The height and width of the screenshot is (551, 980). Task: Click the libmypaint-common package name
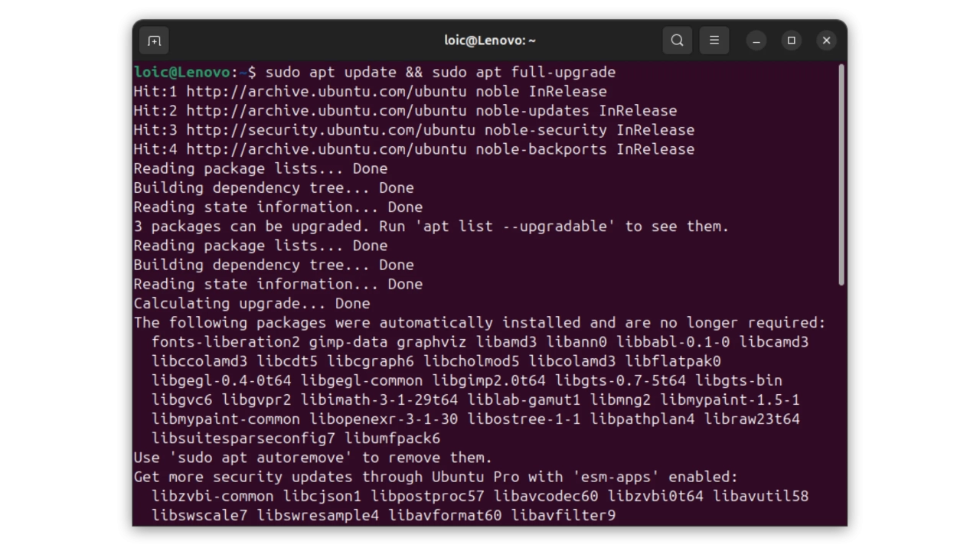click(226, 419)
